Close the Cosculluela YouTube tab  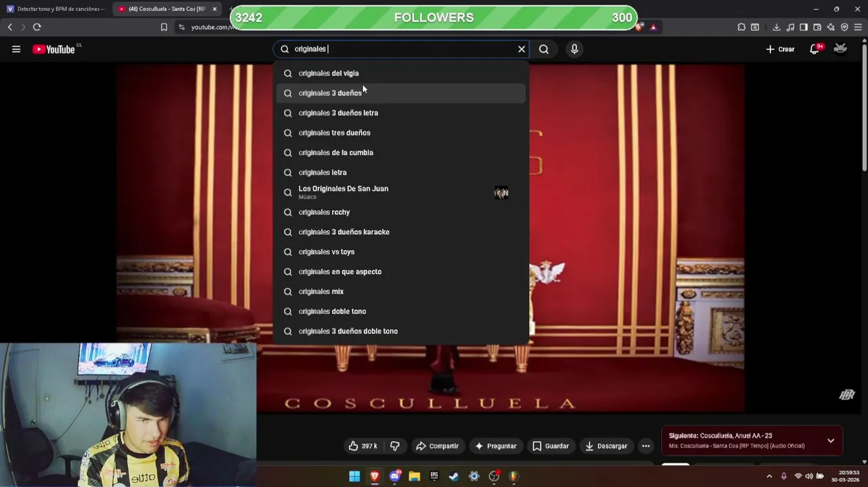pyautogui.click(x=214, y=9)
